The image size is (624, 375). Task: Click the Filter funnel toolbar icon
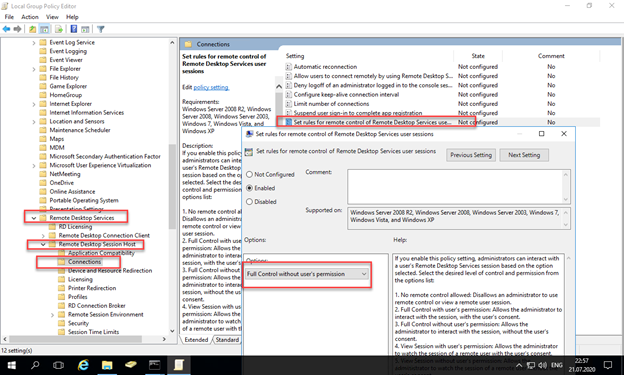point(101,29)
